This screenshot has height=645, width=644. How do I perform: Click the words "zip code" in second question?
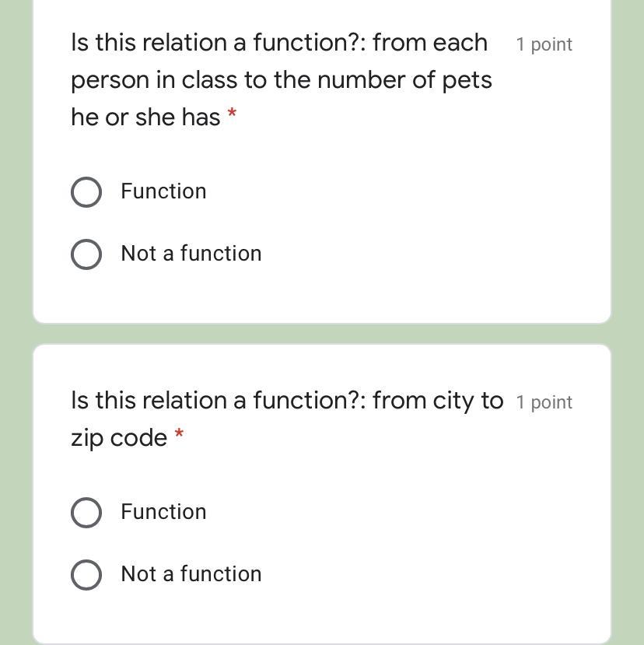[x=119, y=438]
